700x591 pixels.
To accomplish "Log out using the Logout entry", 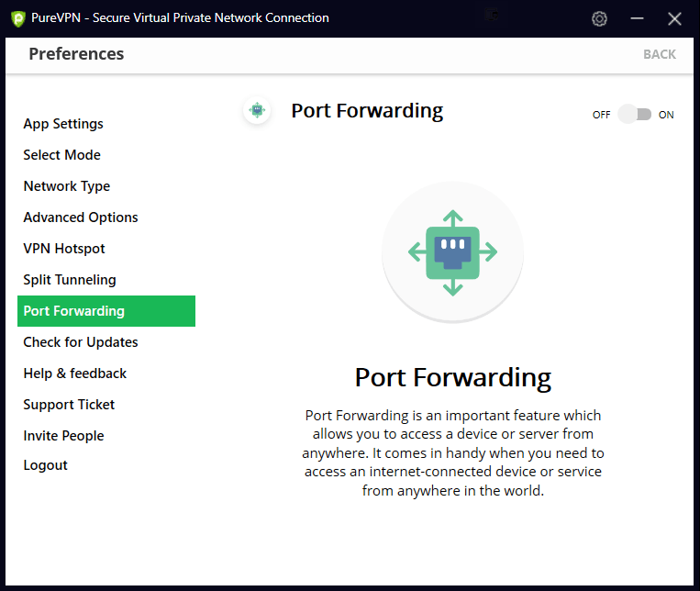I will point(46,465).
